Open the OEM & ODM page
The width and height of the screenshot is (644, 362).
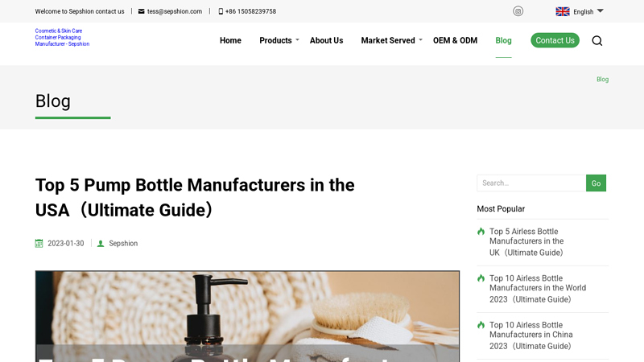point(455,41)
